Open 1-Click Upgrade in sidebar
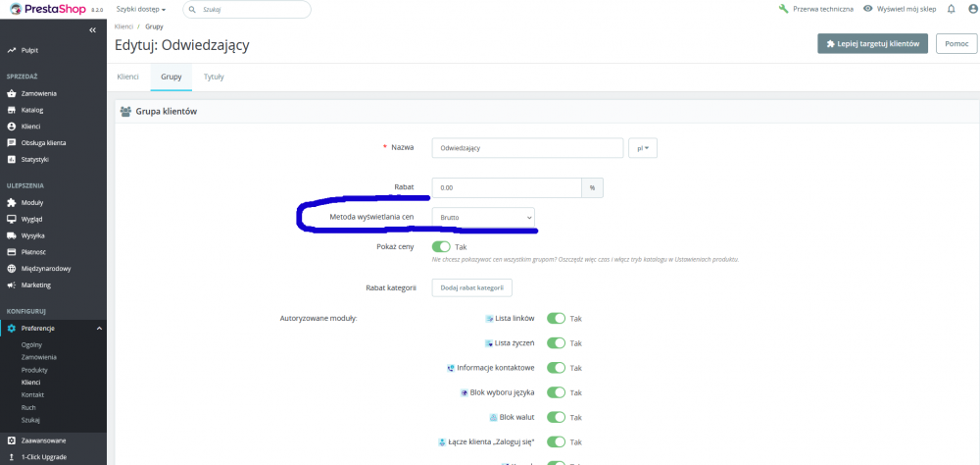 pyautogui.click(x=44, y=457)
